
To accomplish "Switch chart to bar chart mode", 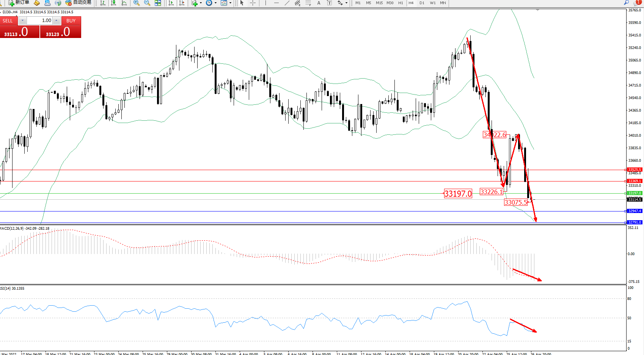I will pyautogui.click(x=103, y=3).
